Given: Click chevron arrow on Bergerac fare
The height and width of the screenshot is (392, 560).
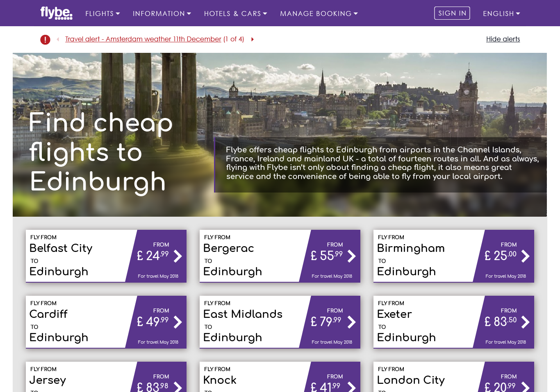Looking at the screenshot, I should point(352,256).
